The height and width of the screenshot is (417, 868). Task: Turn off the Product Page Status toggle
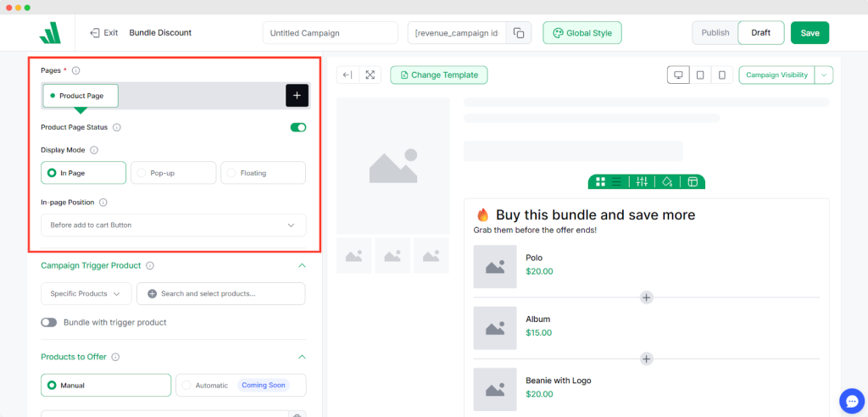point(298,127)
